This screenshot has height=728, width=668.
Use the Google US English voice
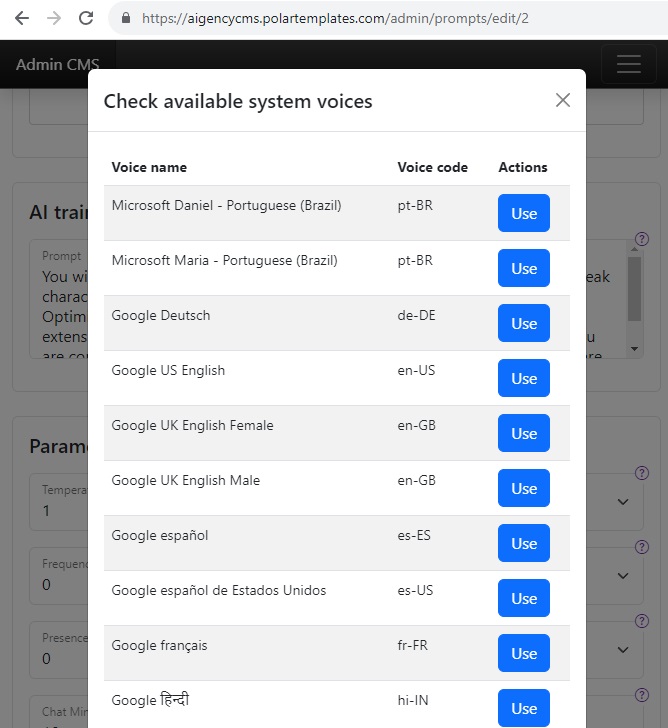pos(524,378)
